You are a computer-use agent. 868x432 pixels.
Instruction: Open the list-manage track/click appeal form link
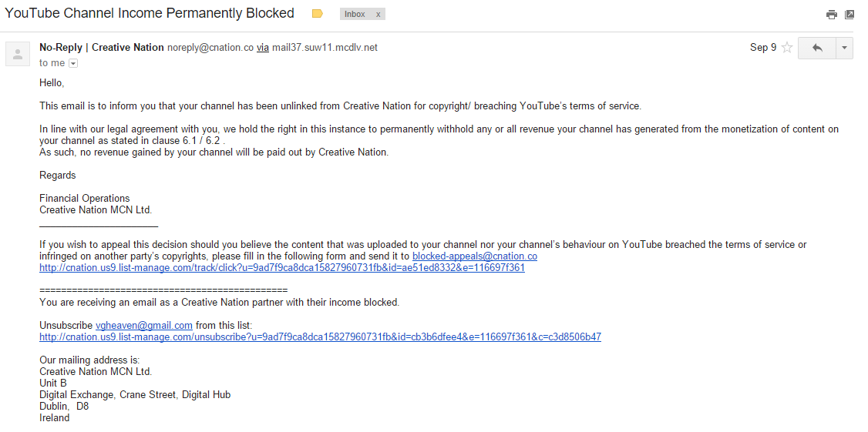tap(282, 268)
